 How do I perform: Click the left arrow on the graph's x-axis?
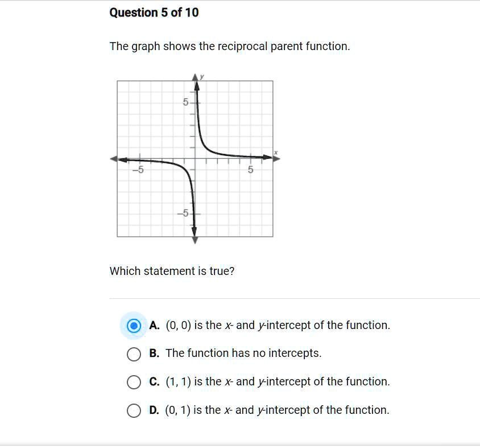(x=114, y=158)
